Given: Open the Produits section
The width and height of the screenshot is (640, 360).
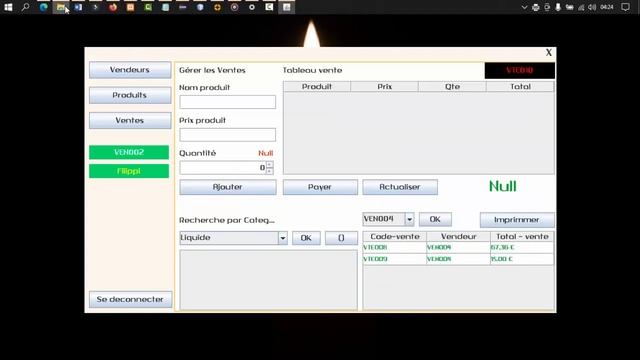Looking at the screenshot, I should (x=130, y=95).
